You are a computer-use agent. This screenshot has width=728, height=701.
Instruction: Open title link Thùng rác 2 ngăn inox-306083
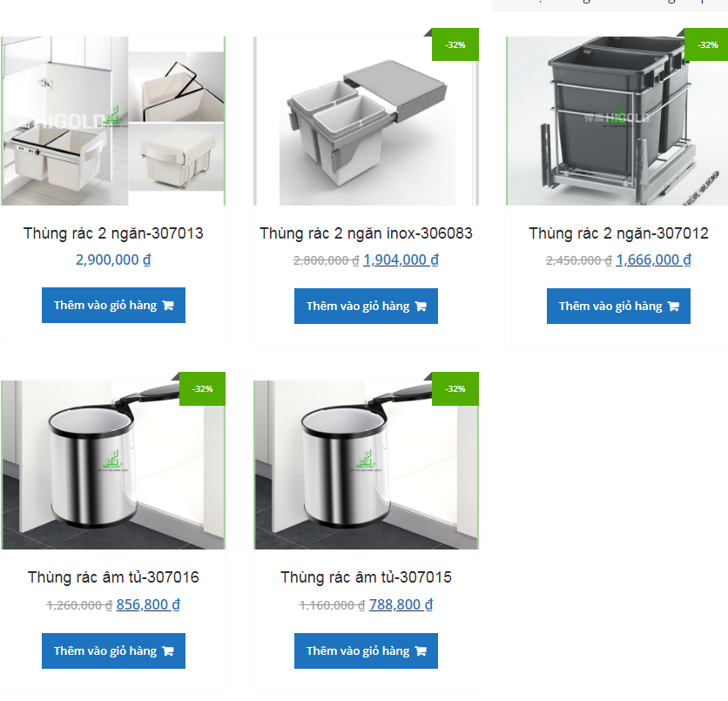(x=366, y=233)
